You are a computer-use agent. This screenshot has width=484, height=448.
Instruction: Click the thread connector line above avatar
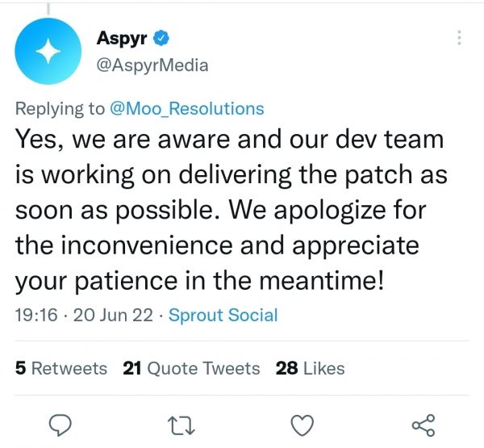click(x=48, y=8)
